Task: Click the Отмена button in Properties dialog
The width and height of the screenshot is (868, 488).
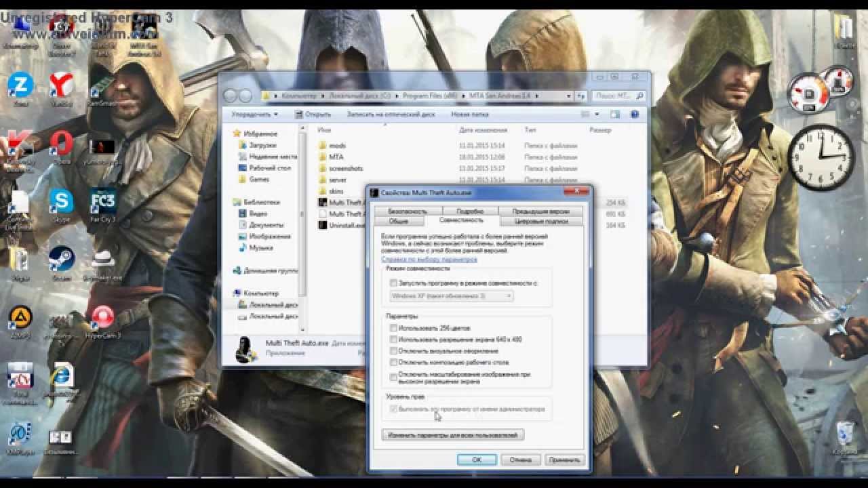Action: (x=520, y=460)
